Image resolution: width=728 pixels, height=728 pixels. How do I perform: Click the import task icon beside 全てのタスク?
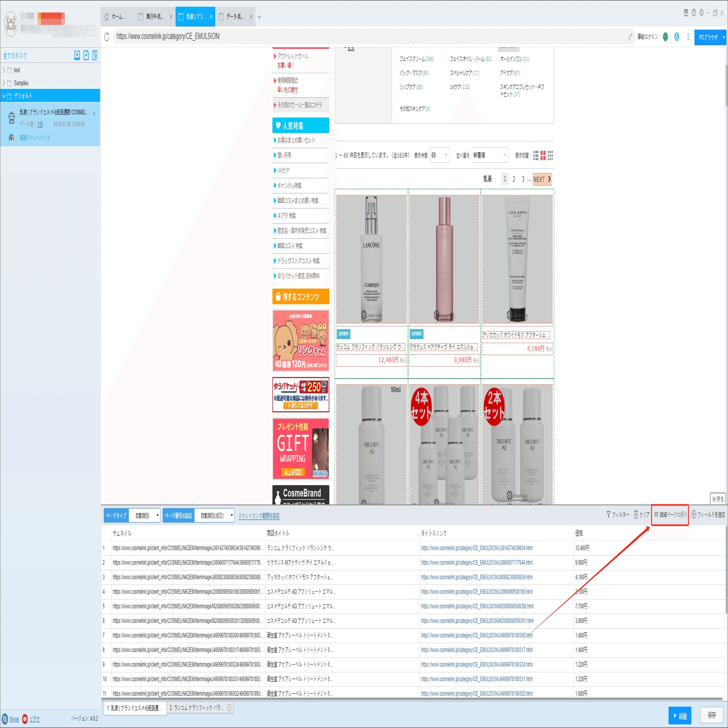(x=77, y=55)
